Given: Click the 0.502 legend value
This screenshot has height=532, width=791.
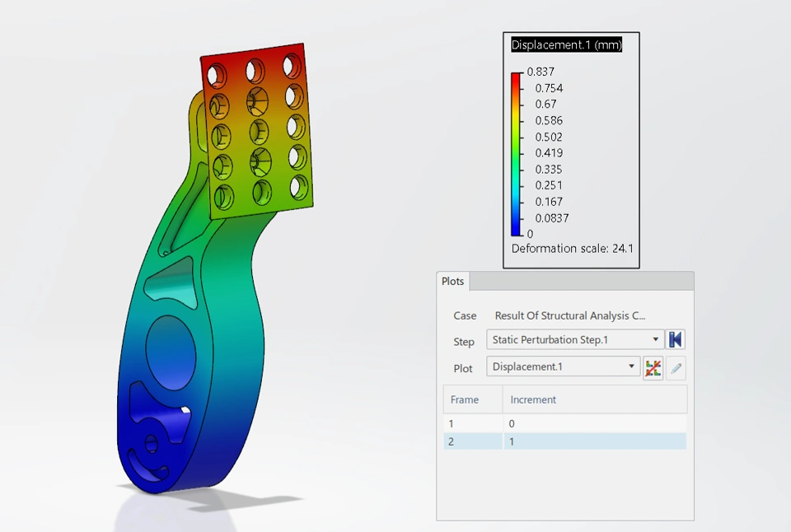Looking at the screenshot, I should click(549, 137).
